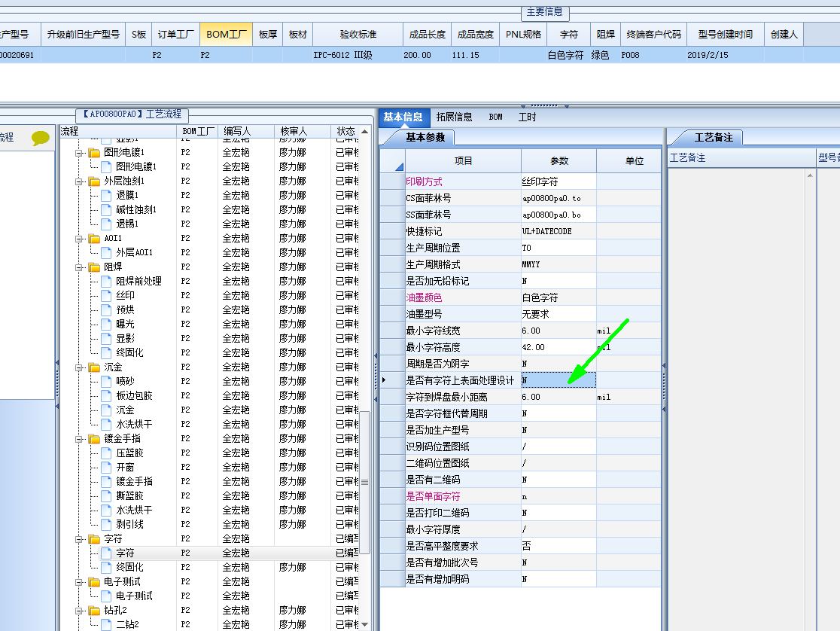Click the 阻焊 folder icon

(x=94, y=267)
